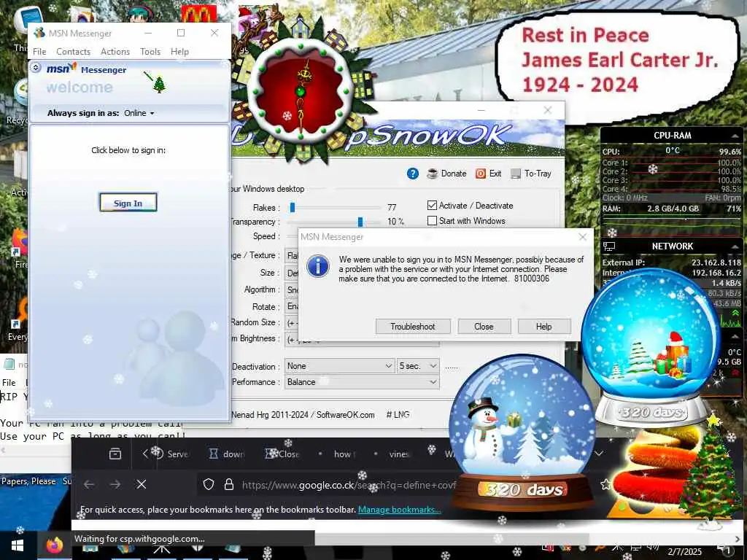Click the padlock site info icon
747x560 pixels.
pos(229,485)
